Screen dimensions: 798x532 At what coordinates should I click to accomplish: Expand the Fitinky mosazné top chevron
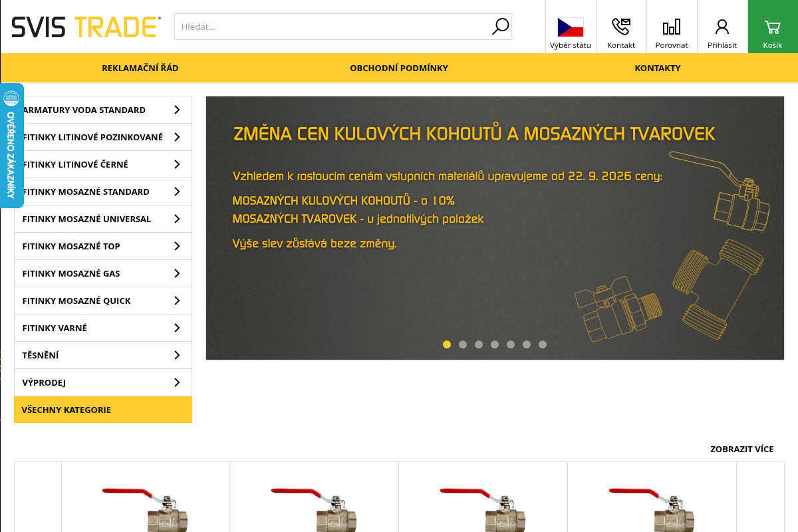pos(177,246)
